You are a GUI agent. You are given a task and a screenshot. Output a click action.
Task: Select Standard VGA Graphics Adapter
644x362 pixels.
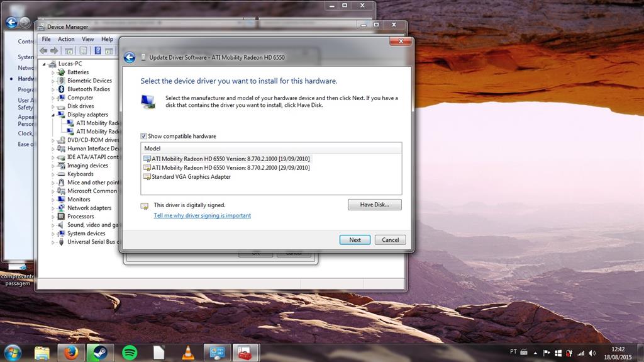pyautogui.click(x=187, y=177)
